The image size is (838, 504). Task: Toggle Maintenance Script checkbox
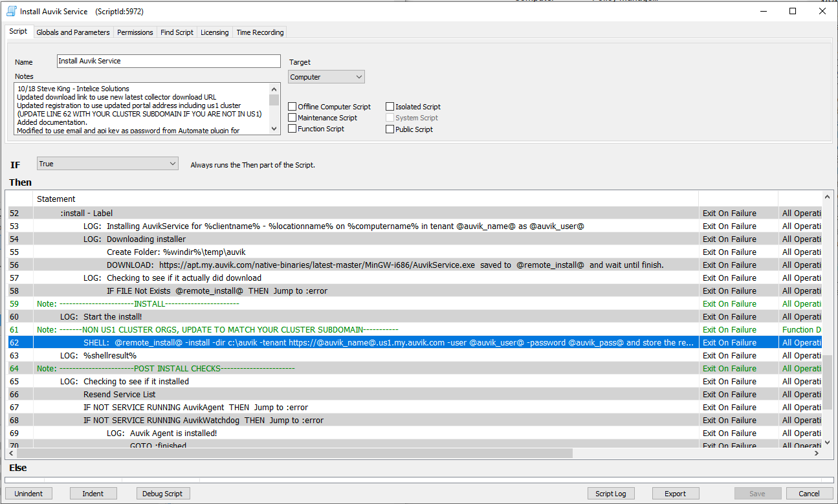tap(292, 118)
